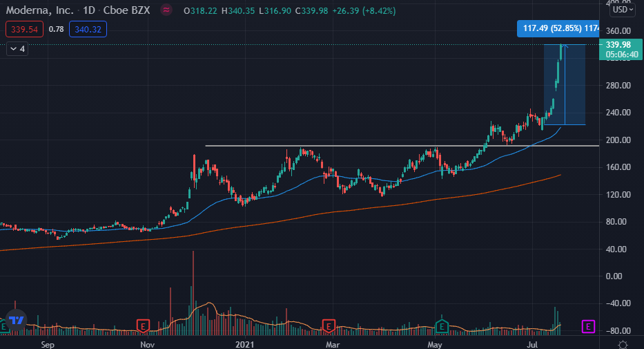The width and height of the screenshot is (644, 349).
Task: Click the −40.00 price axis label
Action: coord(618,303)
